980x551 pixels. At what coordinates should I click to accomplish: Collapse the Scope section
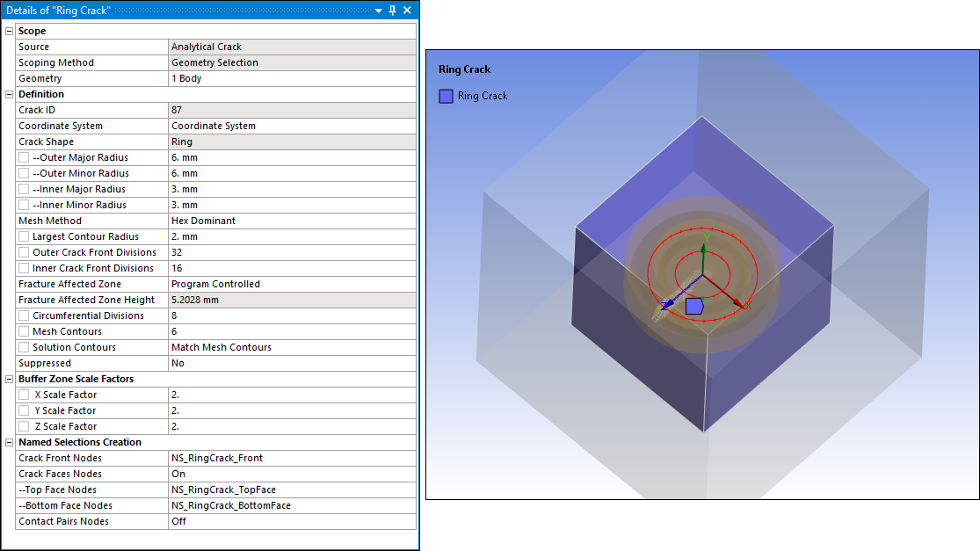point(9,31)
